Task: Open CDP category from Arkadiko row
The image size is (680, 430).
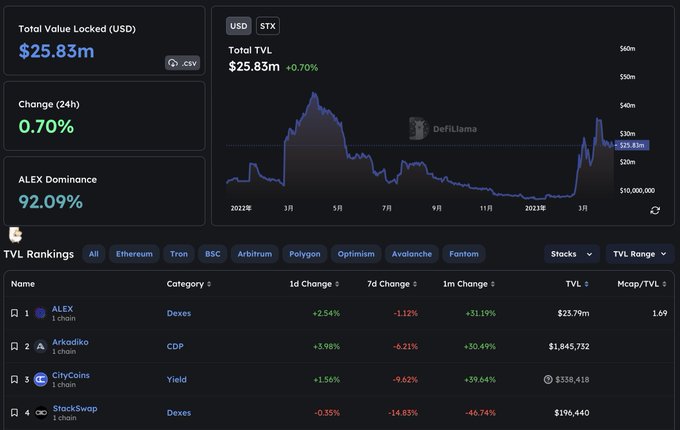Action: tap(175, 346)
